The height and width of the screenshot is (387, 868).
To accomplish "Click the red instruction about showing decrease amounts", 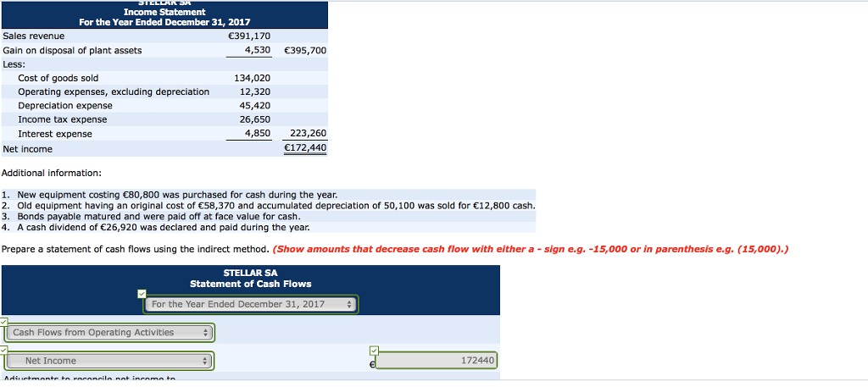I will [x=531, y=249].
